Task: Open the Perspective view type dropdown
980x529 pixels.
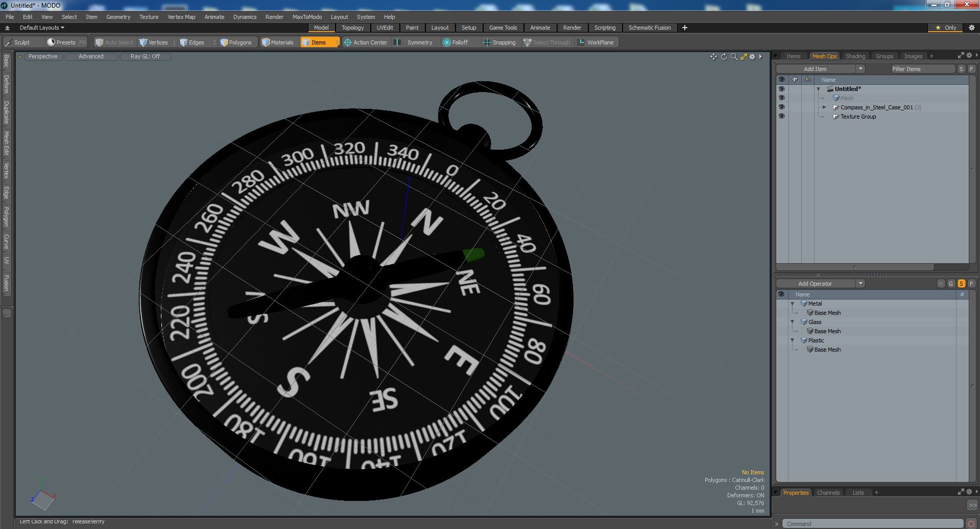Action: click(43, 57)
